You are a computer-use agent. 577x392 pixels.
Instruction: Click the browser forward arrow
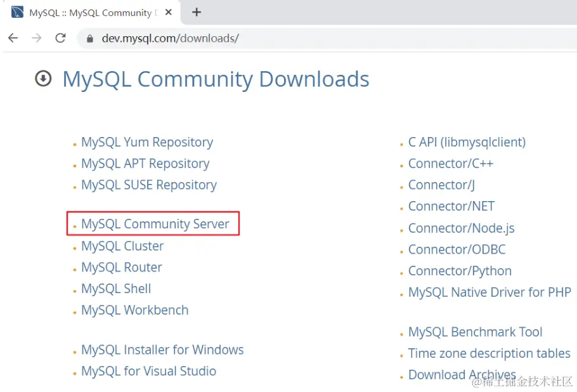pos(37,38)
